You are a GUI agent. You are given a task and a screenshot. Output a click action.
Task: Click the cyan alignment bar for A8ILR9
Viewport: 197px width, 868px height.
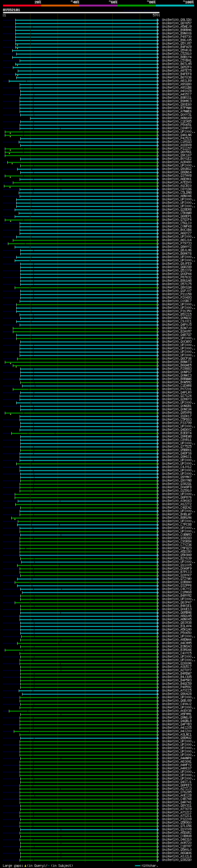[x=84, y=81]
